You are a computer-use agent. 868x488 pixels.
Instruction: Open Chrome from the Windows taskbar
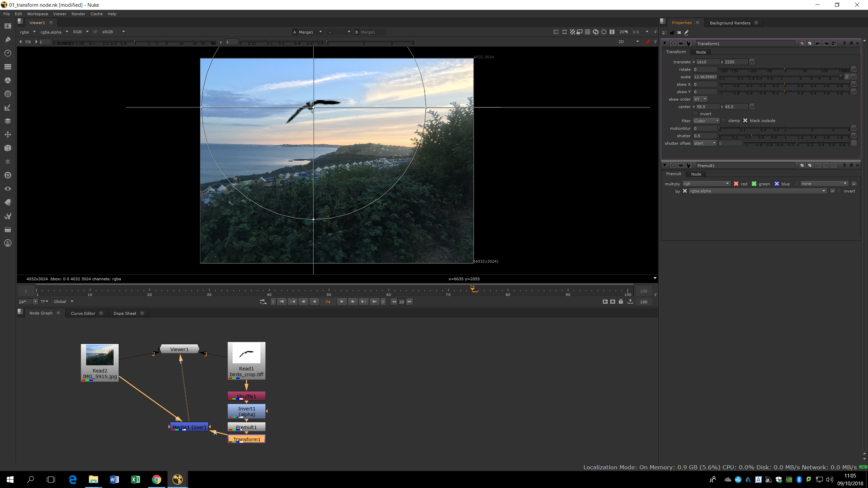click(x=156, y=479)
